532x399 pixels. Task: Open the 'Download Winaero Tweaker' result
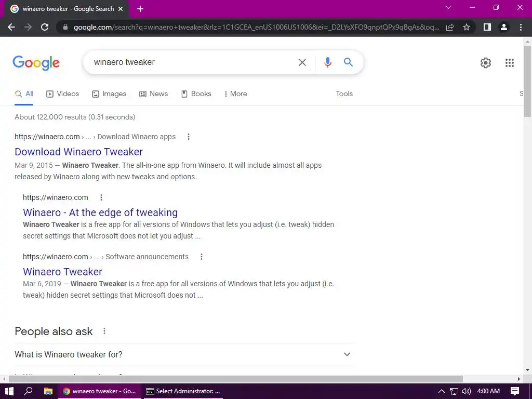79,152
